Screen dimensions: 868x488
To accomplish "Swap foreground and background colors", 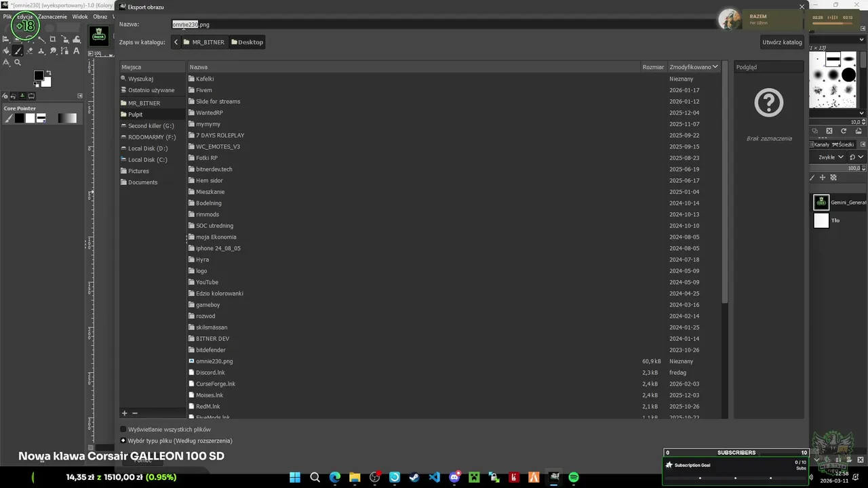I will point(49,73).
